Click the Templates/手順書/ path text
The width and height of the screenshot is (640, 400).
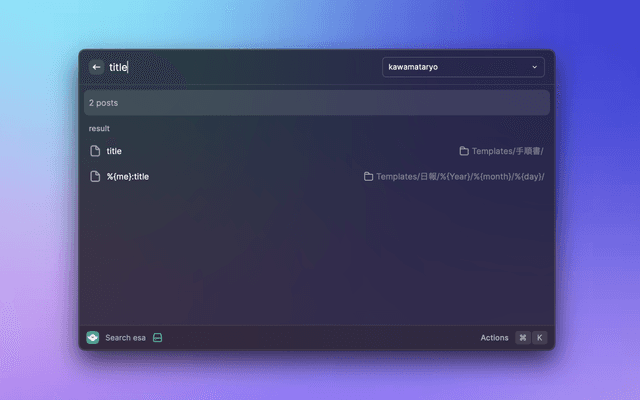[508, 151]
